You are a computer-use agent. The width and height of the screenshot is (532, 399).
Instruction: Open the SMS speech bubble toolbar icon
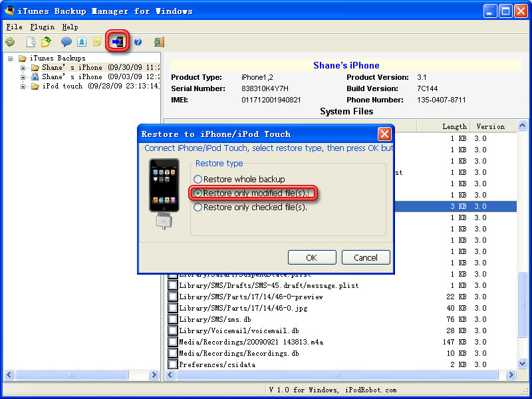66,42
